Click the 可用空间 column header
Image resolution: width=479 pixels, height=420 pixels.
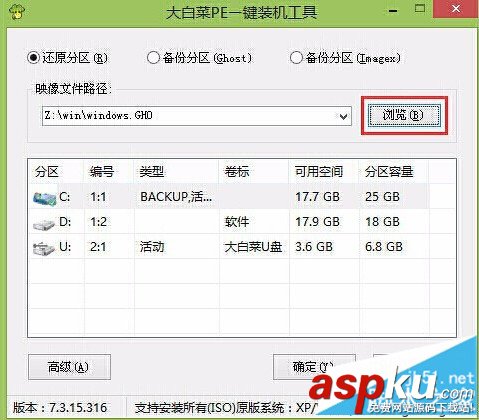[319, 172]
